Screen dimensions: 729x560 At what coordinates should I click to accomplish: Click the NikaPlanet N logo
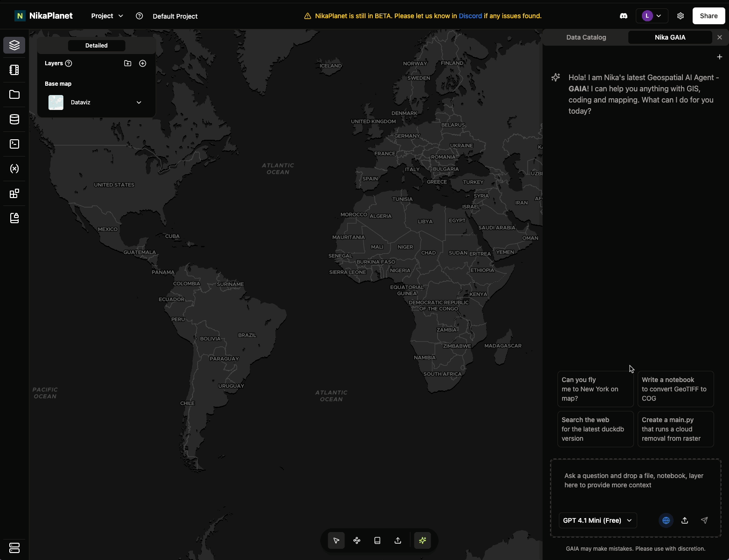(x=20, y=16)
